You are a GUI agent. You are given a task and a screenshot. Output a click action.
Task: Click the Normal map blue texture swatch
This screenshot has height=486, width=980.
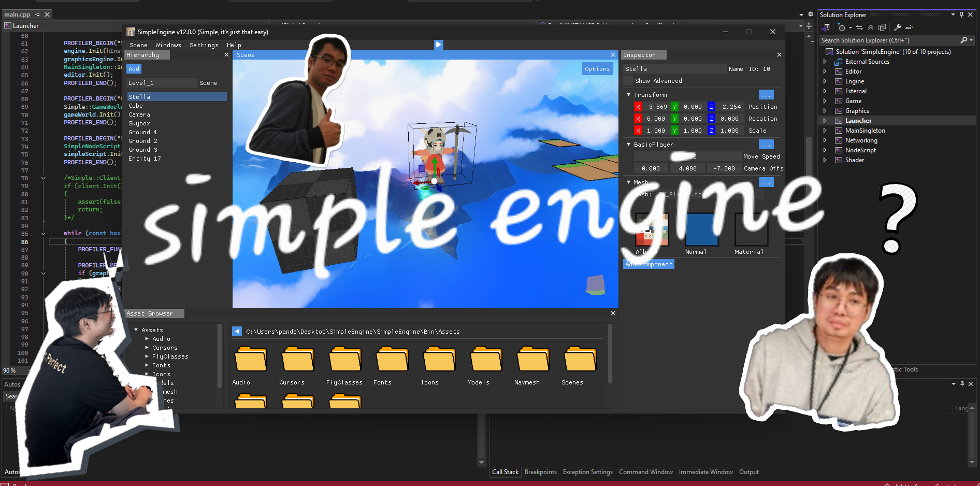701,230
